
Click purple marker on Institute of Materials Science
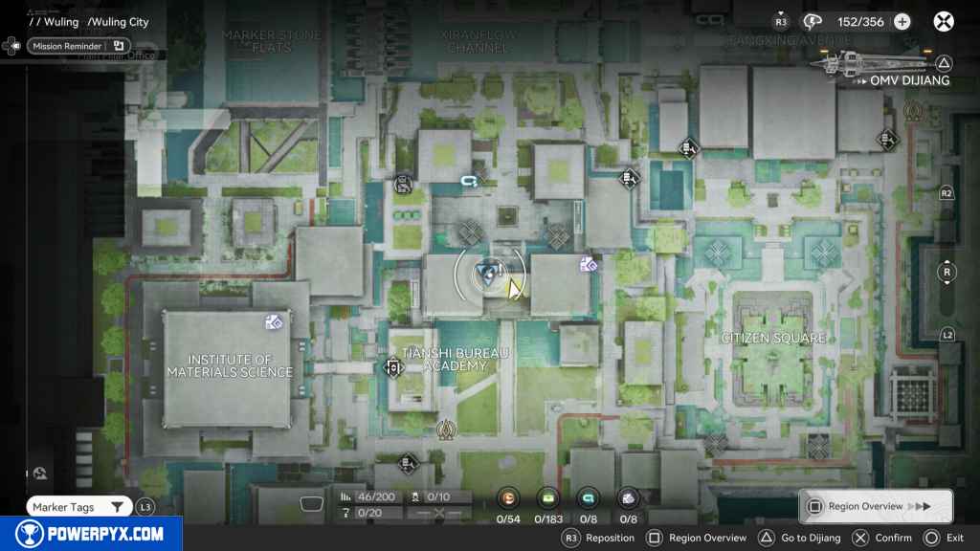coord(274,322)
